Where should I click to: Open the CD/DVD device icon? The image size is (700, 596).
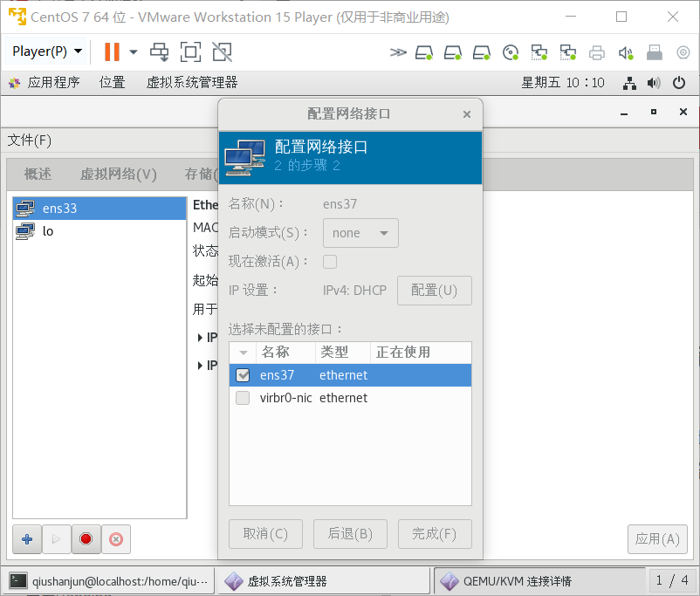(511, 52)
